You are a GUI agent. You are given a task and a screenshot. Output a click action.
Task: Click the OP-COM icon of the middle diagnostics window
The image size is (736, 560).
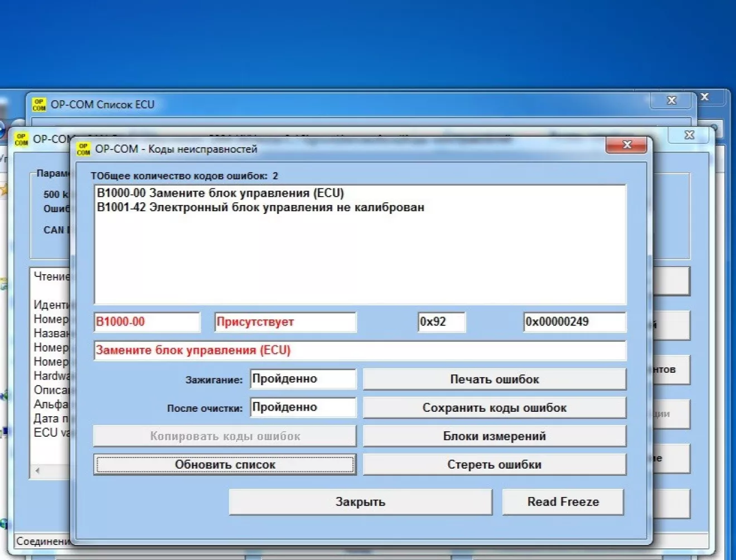coord(21,139)
